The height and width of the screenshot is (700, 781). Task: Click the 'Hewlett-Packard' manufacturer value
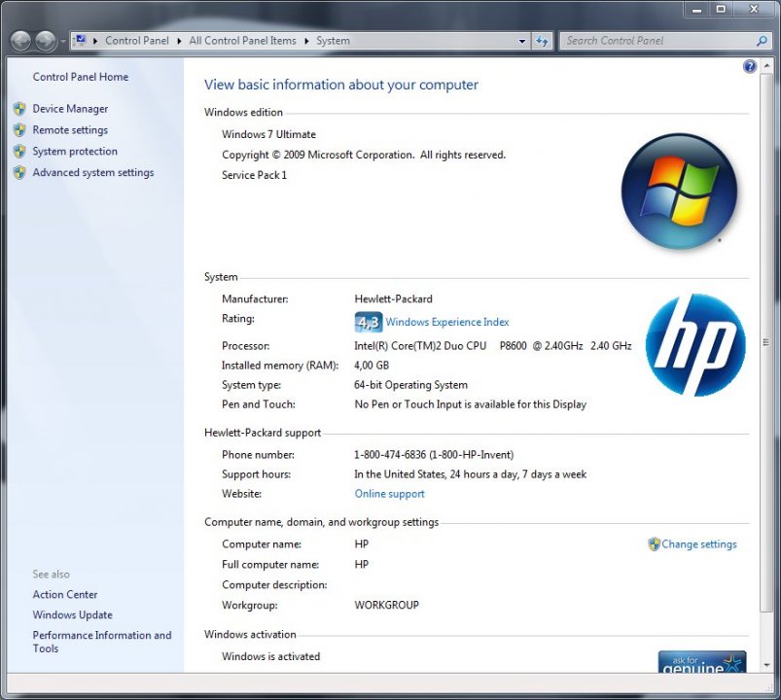(x=394, y=299)
